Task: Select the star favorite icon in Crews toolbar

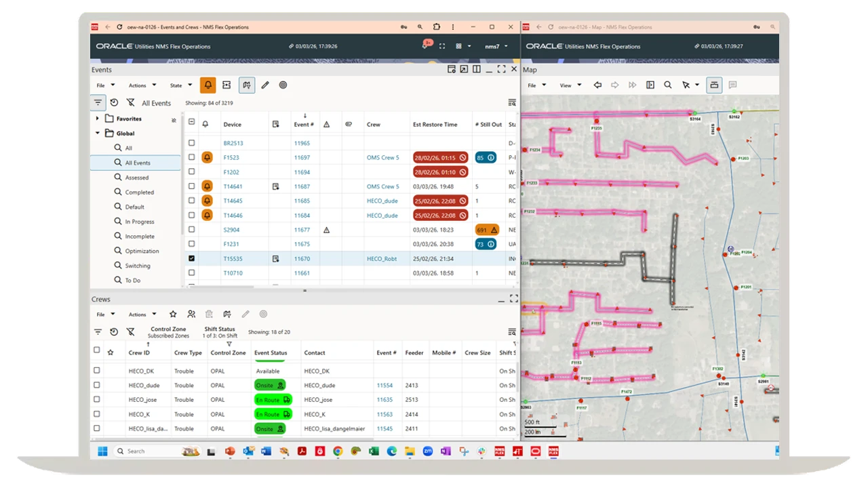Action: [x=173, y=314]
